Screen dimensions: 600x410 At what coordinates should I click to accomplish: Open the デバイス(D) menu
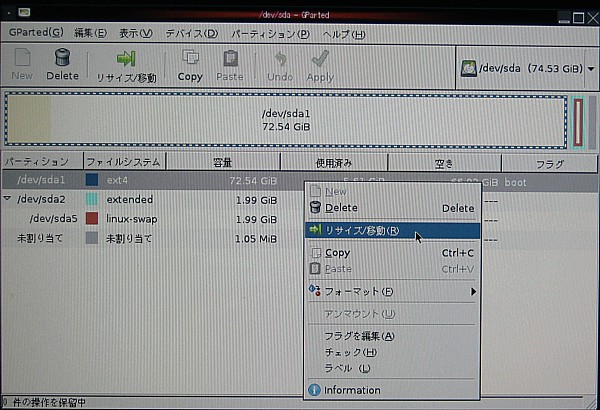(192, 34)
